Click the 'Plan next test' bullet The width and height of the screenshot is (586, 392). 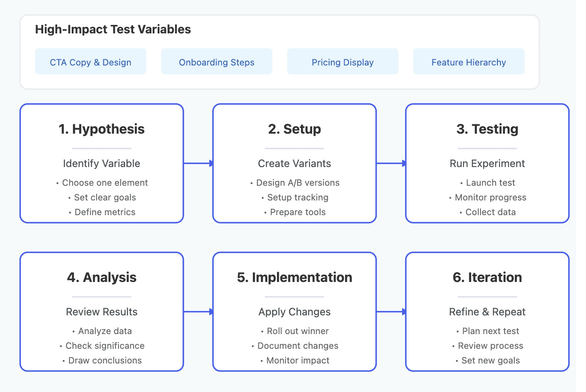487,331
